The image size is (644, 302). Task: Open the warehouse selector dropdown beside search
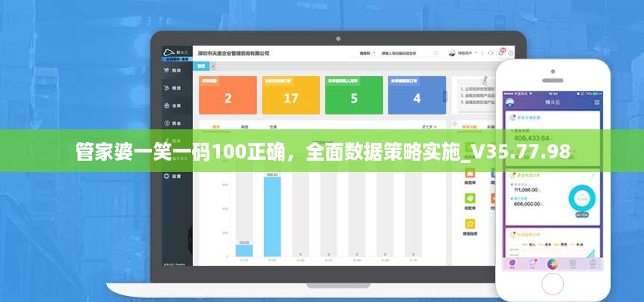click(x=367, y=53)
